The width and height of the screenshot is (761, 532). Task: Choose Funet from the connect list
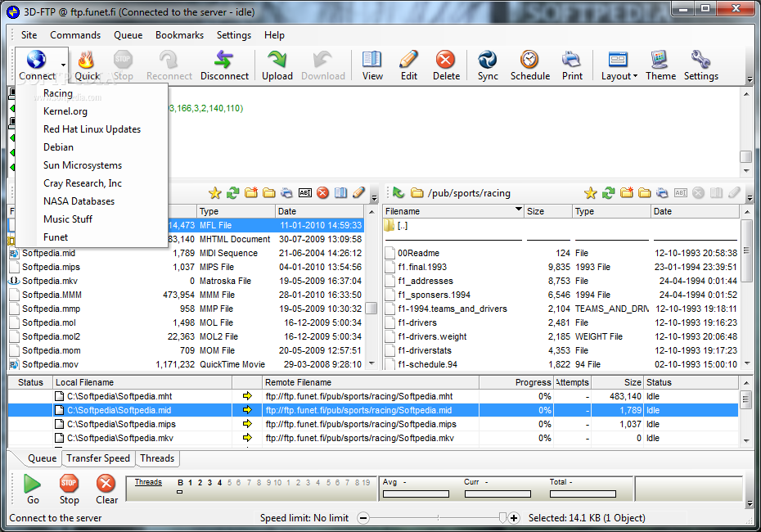92,237
